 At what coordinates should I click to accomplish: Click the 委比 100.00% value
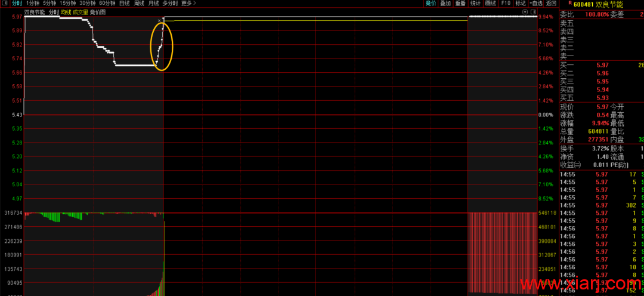(597, 14)
